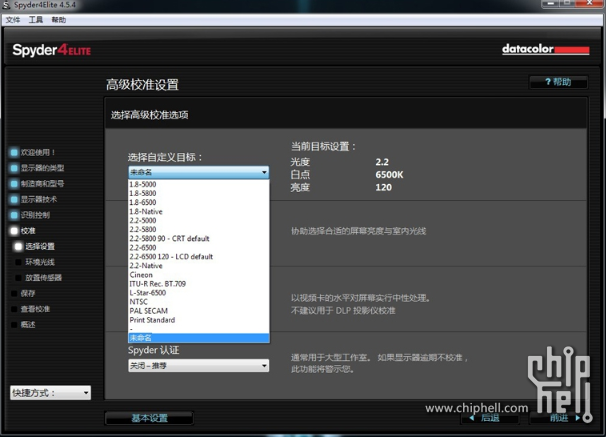Select 1.8-5800 from the target list

(199, 193)
